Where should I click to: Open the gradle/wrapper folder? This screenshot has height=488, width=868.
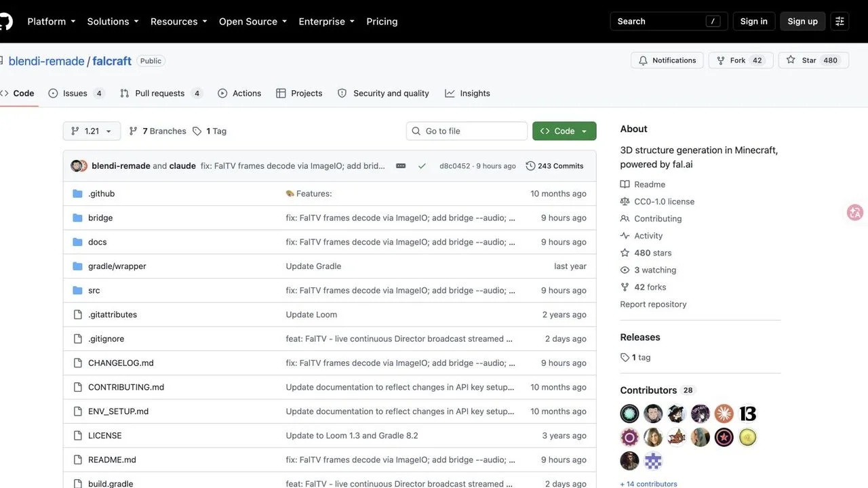117,266
